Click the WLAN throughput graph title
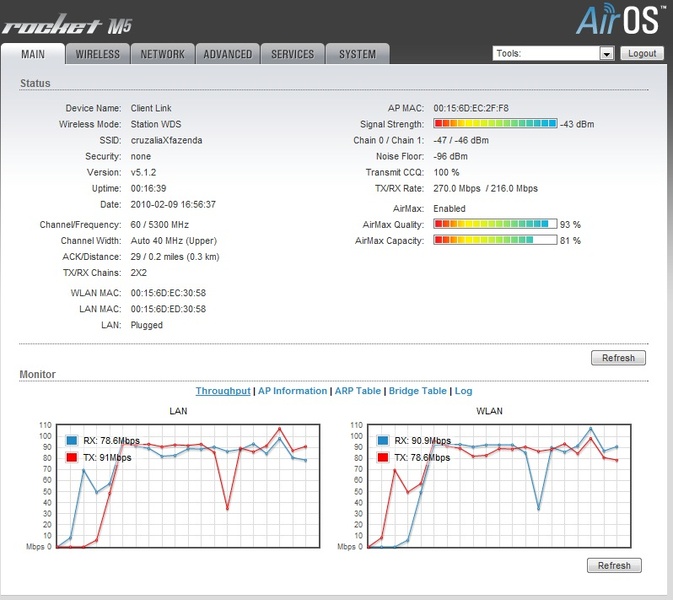Screen dimensions: 673x600 (x=489, y=411)
